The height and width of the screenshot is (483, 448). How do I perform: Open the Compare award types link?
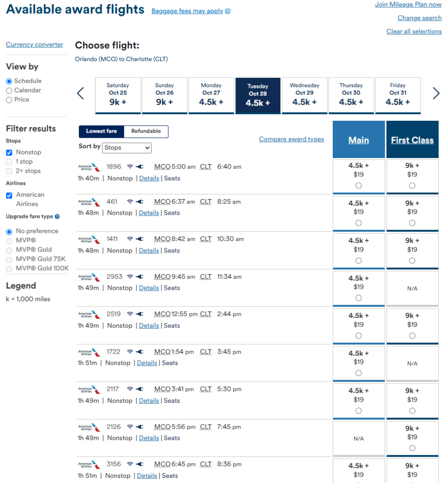pyautogui.click(x=291, y=139)
